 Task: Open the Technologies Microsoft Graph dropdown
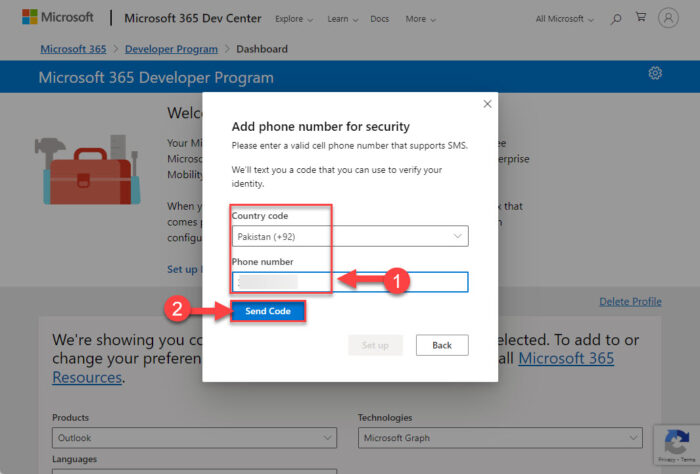point(500,438)
